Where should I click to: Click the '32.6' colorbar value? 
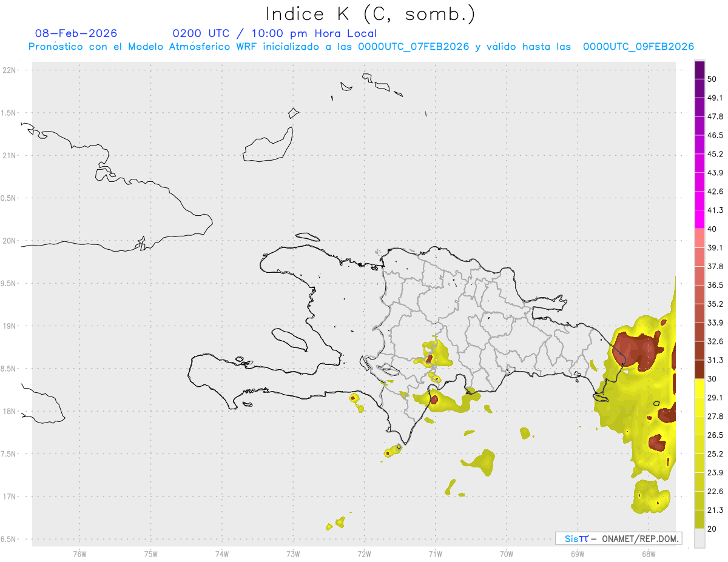pyautogui.click(x=715, y=341)
